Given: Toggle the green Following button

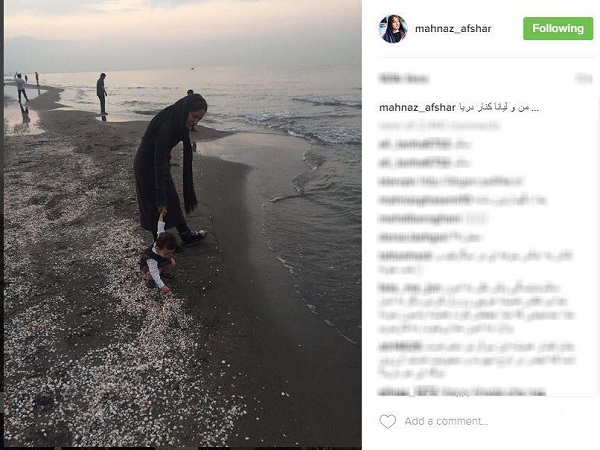Looking at the screenshot, I should pos(558,28).
